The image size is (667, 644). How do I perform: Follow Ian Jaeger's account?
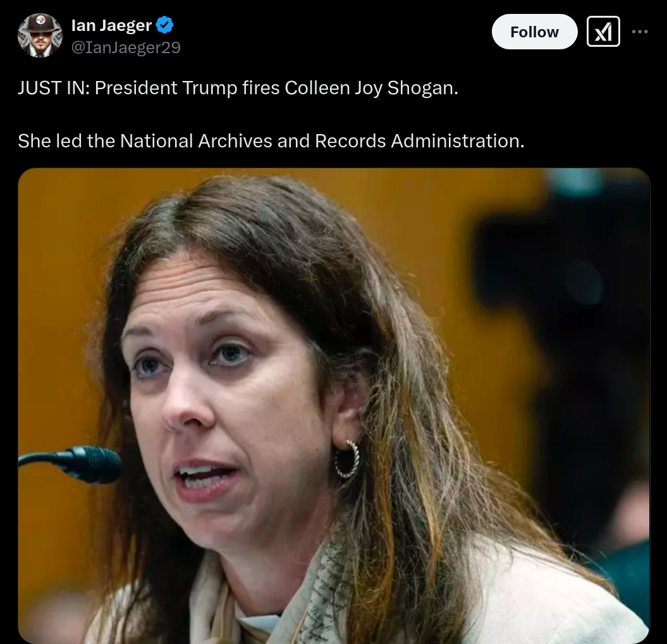534,32
